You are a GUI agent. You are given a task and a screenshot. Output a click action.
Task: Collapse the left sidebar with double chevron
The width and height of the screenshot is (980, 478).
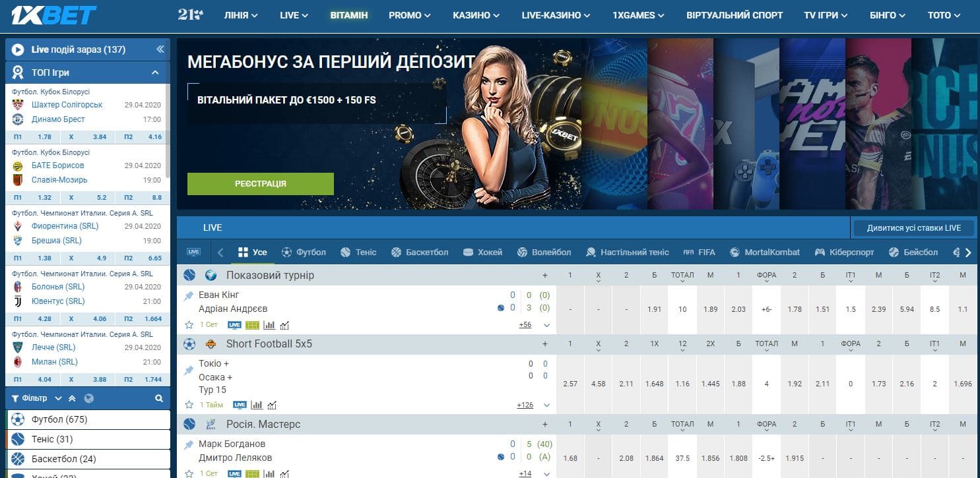click(160, 49)
